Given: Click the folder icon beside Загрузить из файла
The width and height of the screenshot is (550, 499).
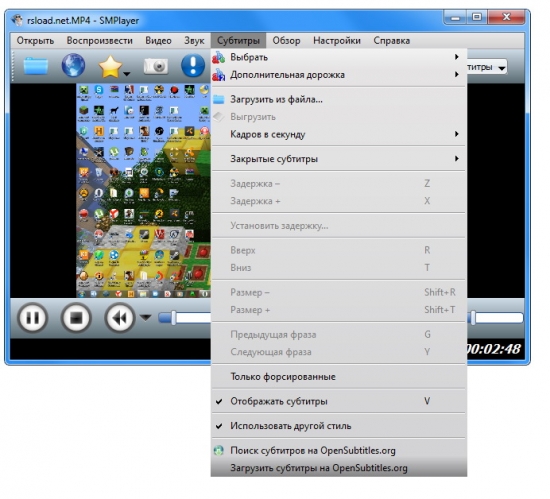Looking at the screenshot, I should (219, 100).
